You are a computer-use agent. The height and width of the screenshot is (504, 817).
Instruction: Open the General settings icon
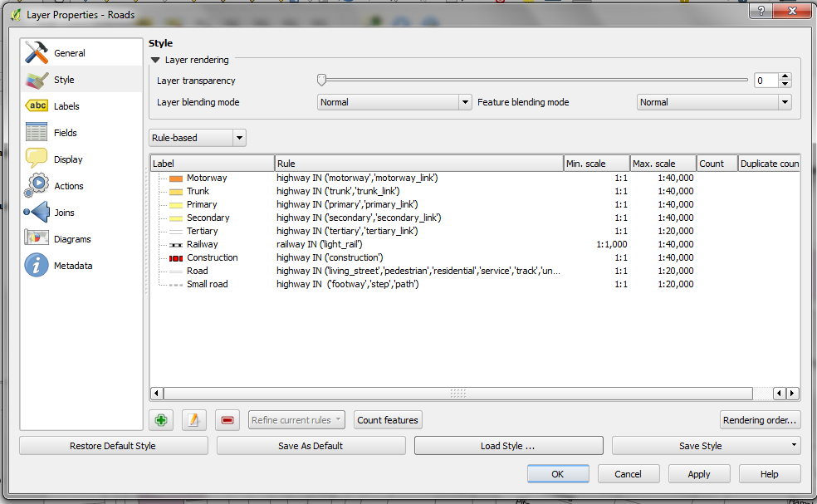(37, 52)
